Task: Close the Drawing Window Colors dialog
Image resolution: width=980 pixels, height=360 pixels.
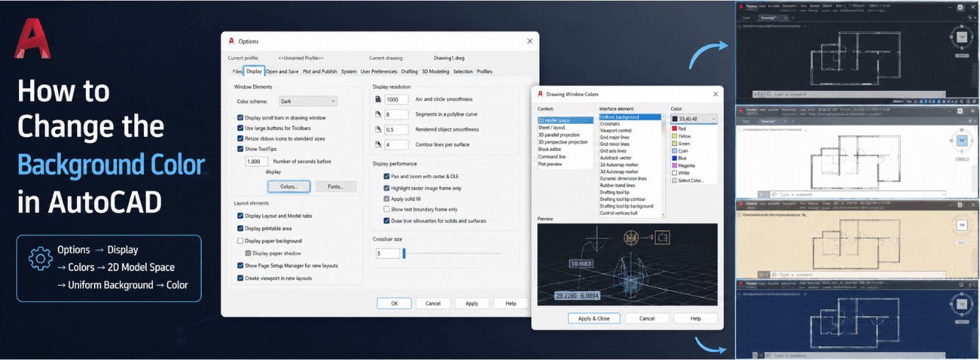Action: click(716, 94)
